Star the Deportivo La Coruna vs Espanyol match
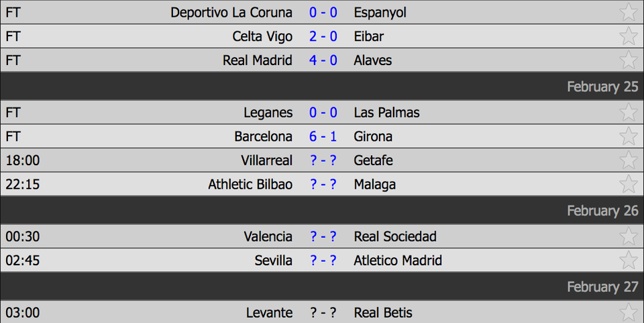 click(x=628, y=12)
